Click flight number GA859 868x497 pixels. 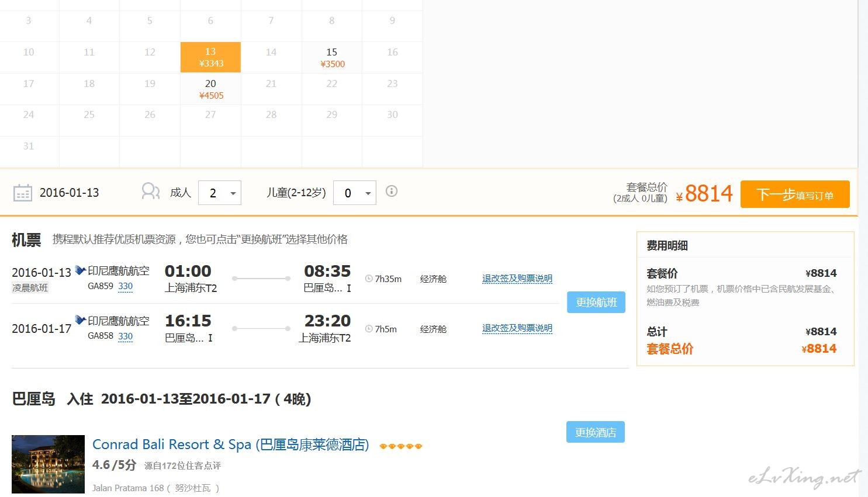coord(101,286)
